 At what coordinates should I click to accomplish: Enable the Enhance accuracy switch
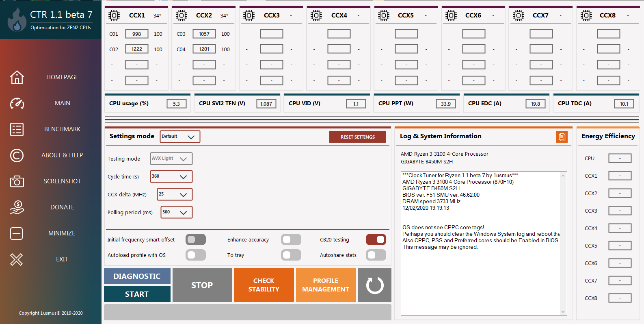click(x=291, y=239)
